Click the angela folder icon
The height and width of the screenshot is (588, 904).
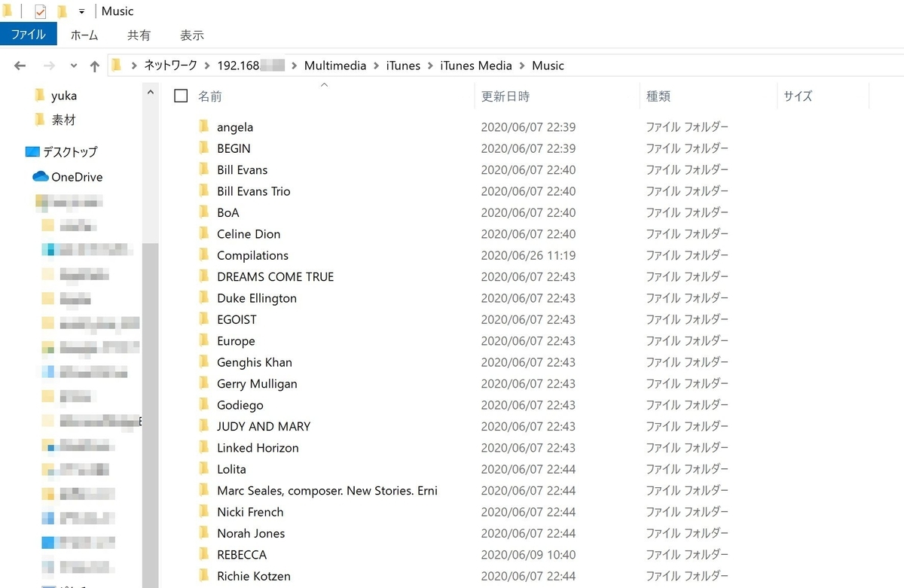click(203, 126)
